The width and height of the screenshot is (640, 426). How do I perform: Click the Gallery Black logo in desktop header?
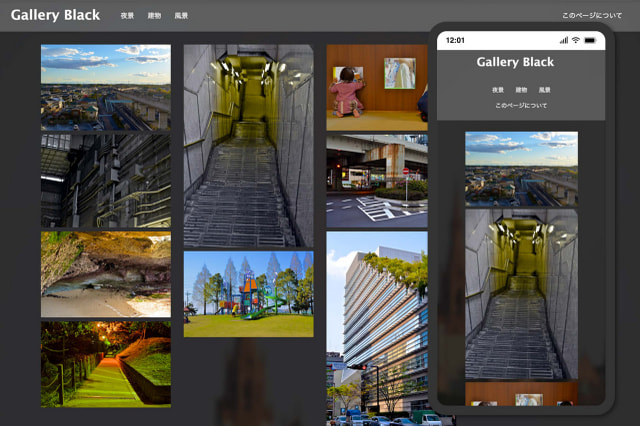tap(55, 15)
